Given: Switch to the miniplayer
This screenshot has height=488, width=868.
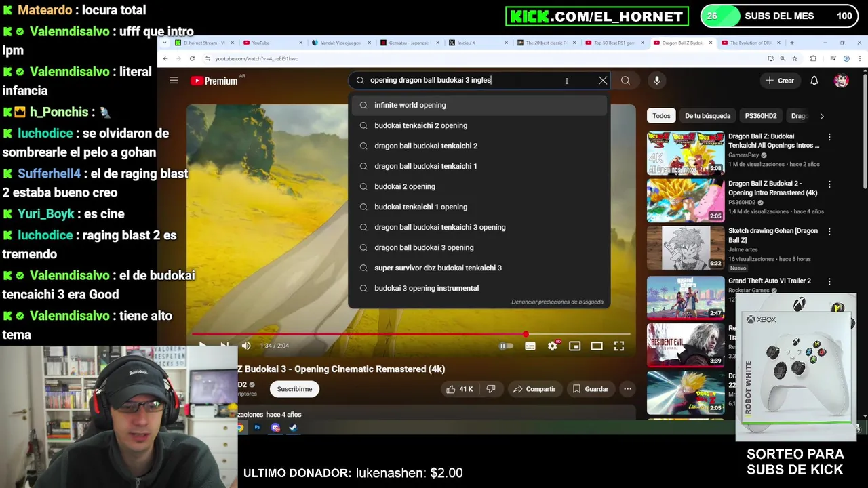Looking at the screenshot, I should (574, 346).
